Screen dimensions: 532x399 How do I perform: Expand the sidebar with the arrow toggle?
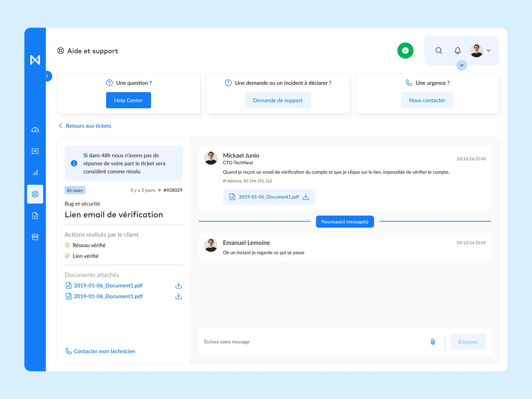click(47, 76)
